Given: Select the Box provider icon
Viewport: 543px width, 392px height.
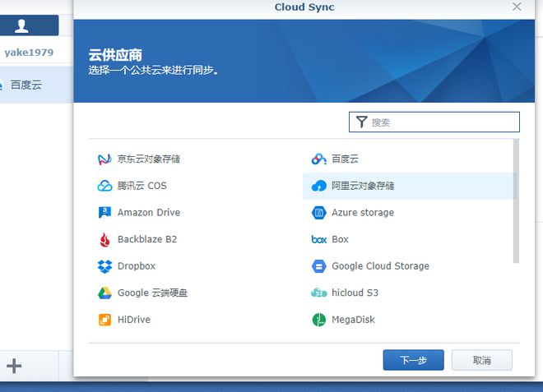Looking at the screenshot, I should 319,239.
